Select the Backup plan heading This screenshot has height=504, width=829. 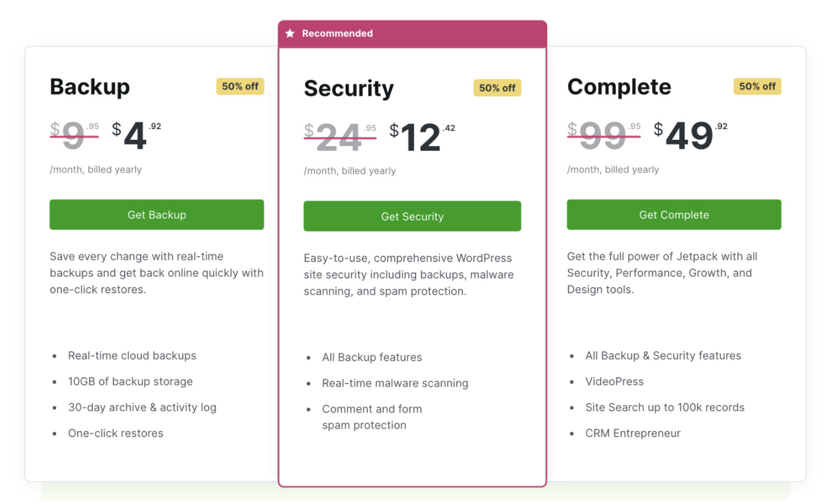[89, 86]
